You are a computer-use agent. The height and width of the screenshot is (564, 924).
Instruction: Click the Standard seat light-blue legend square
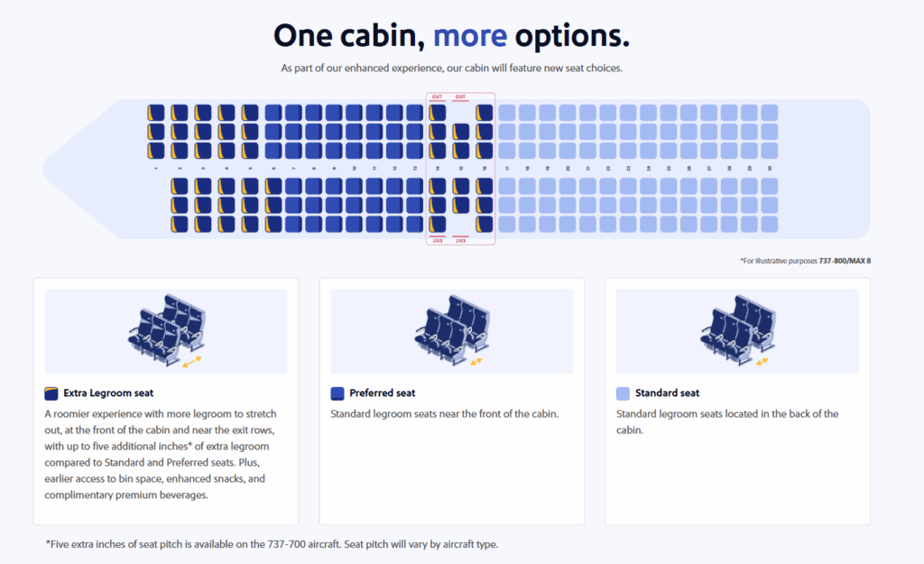623,393
